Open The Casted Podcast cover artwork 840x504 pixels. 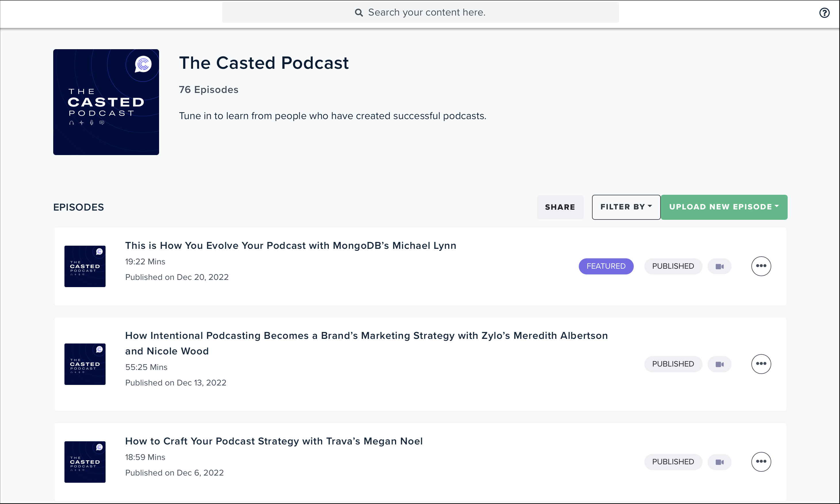click(x=106, y=102)
